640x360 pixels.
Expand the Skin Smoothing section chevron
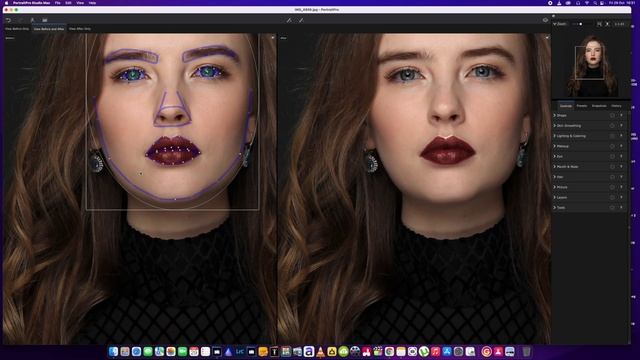555,126
